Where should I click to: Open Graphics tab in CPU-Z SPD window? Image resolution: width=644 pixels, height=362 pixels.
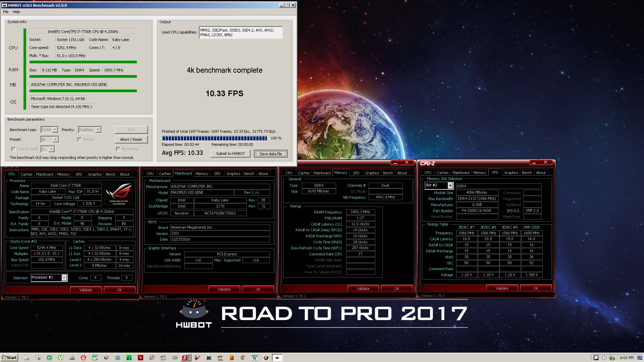point(511,173)
